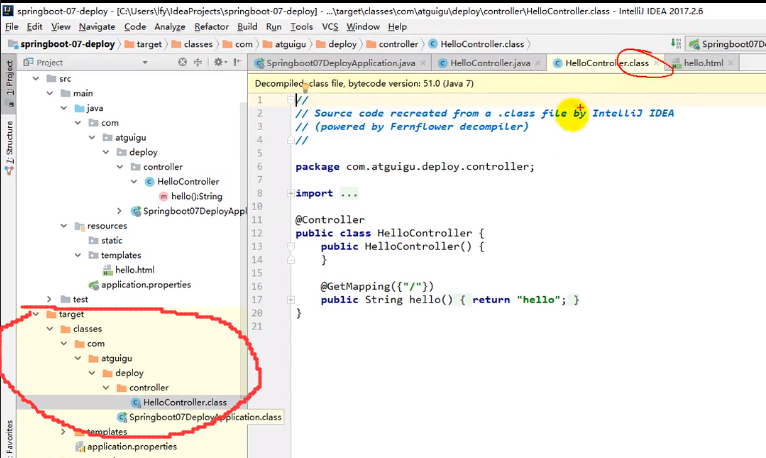Select the hello():String method node
This screenshot has width=766, height=458.
tap(191, 196)
